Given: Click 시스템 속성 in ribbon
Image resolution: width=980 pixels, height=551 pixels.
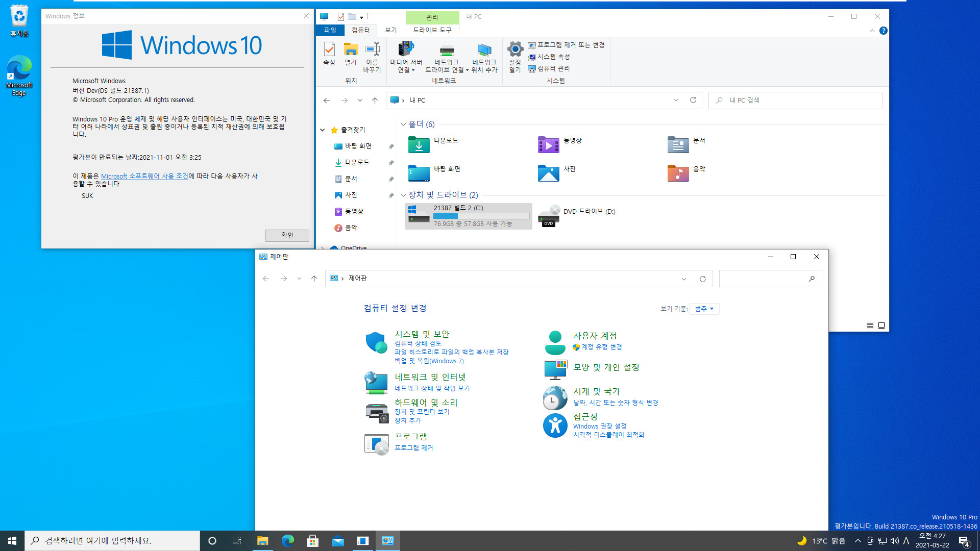Looking at the screenshot, I should [x=549, y=57].
